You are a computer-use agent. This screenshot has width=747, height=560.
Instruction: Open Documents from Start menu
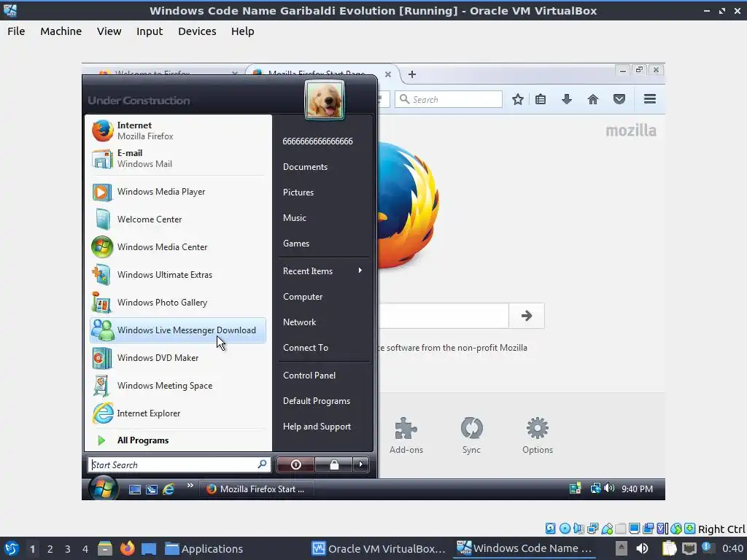tap(306, 167)
